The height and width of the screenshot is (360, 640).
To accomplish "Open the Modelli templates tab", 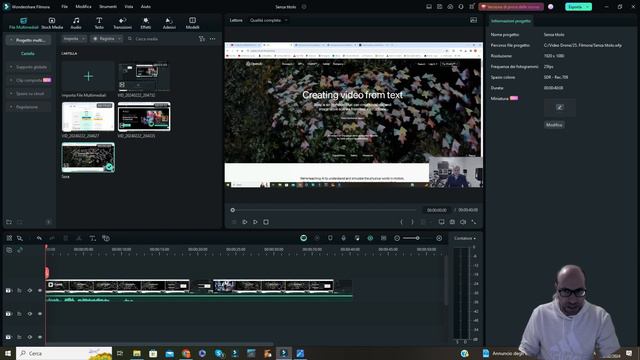I will 192,23.
